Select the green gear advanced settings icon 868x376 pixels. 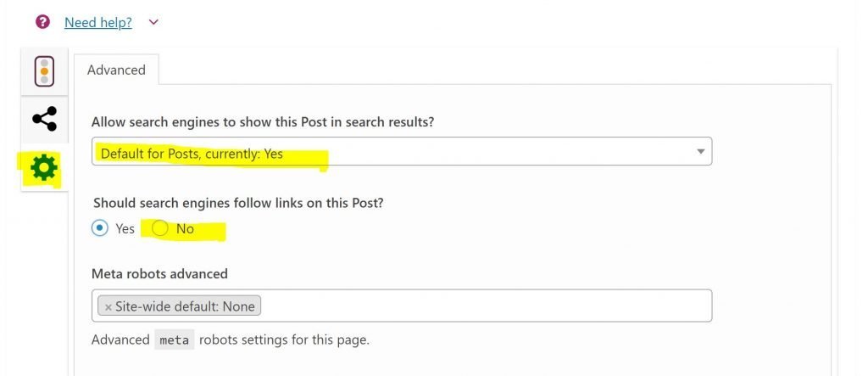tap(44, 167)
